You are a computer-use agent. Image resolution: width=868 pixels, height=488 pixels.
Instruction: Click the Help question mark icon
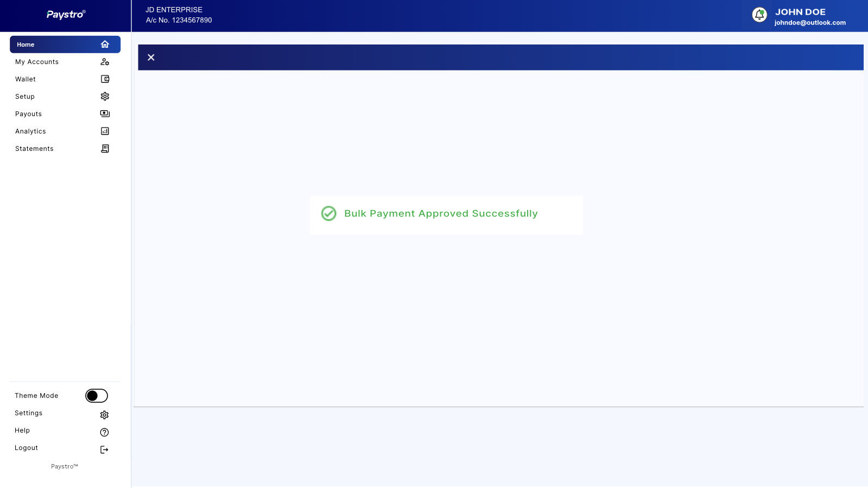[104, 433]
